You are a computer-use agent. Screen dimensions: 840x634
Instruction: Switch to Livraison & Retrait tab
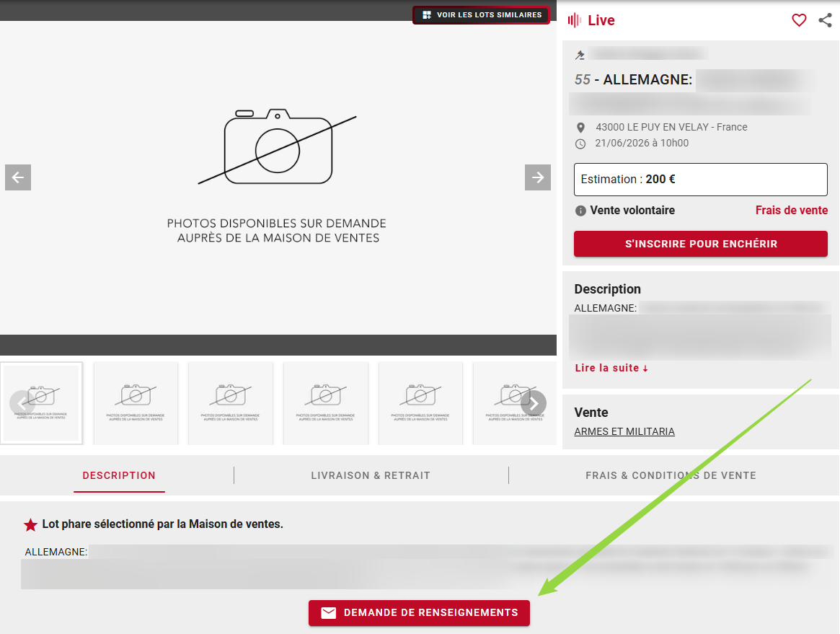click(371, 475)
